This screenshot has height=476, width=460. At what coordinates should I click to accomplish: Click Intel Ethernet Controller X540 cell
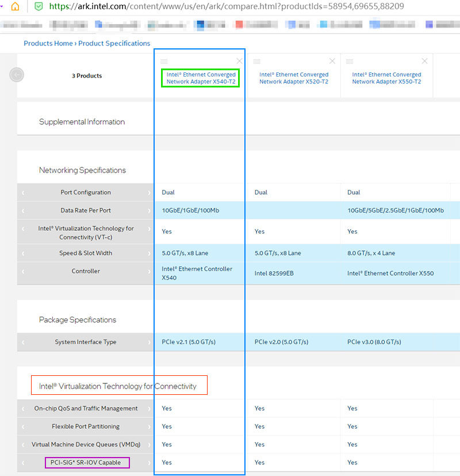(x=197, y=273)
